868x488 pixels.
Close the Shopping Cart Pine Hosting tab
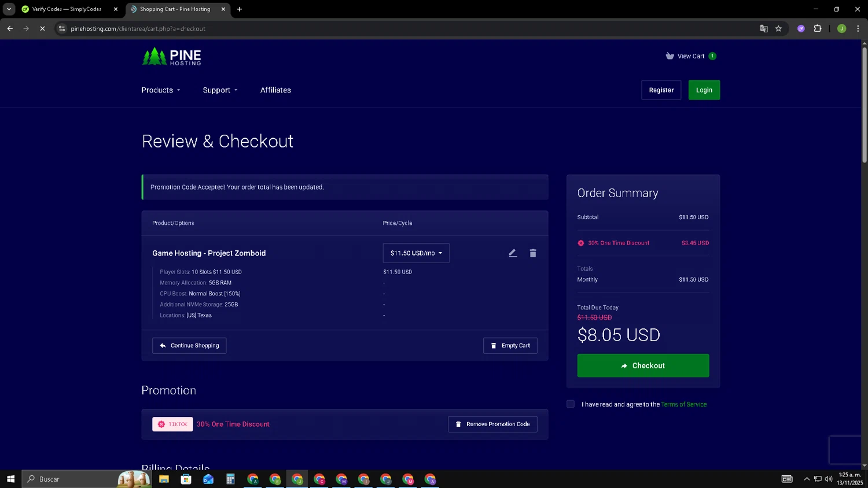pyautogui.click(x=223, y=9)
